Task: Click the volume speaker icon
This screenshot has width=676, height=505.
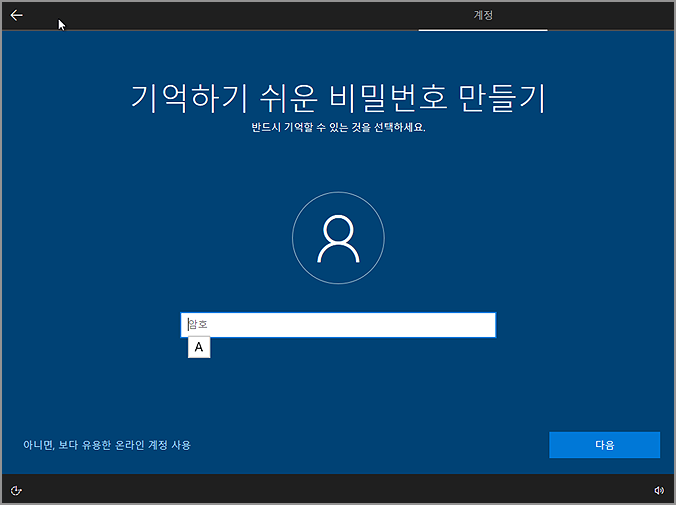Action: (659, 490)
